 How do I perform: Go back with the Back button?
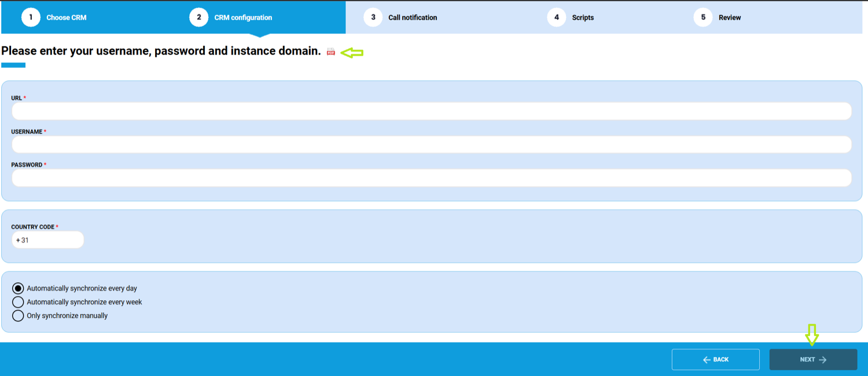pos(716,359)
